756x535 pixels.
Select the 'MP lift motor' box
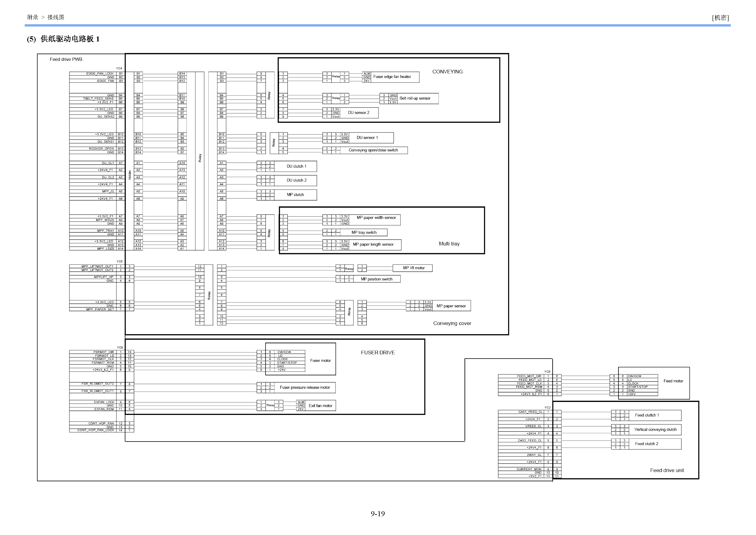(x=413, y=268)
